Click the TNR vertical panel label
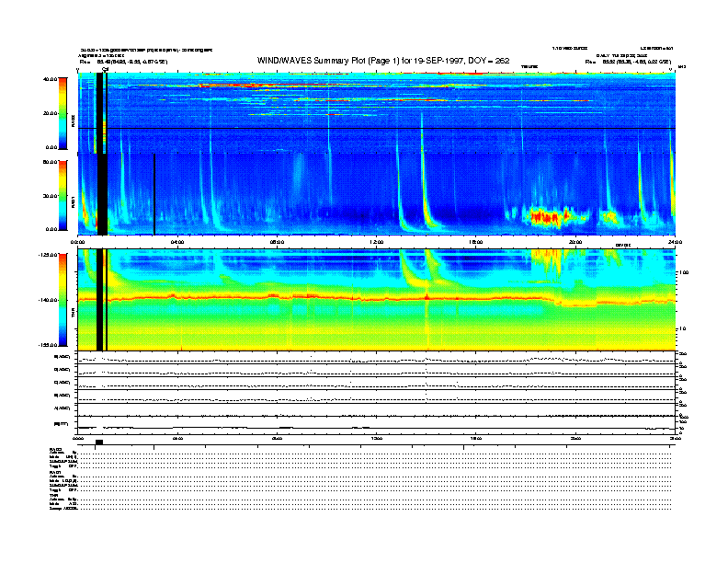The width and height of the screenshot is (728, 563). point(73,315)
